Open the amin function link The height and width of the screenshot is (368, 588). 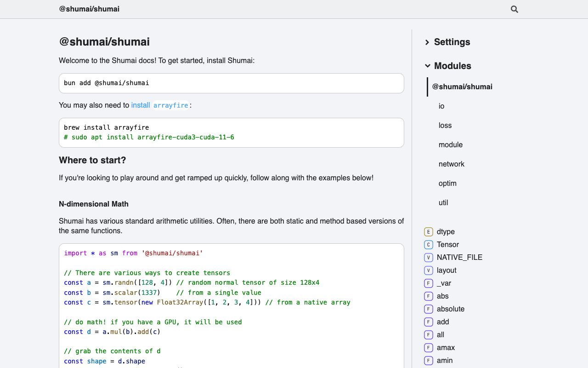click(x=445, y=361)
